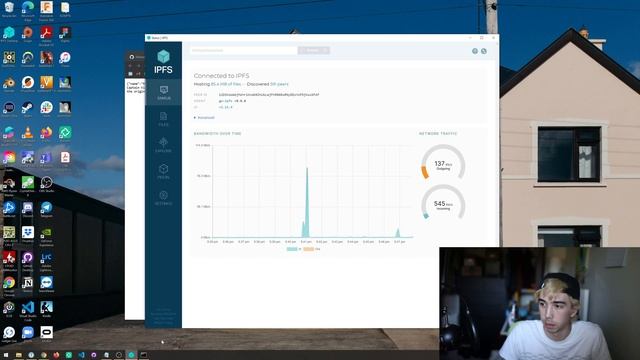The image size is (640, 360).
Task: Select the Visual Studio Code desktop icon
Action: click(27, 311)
